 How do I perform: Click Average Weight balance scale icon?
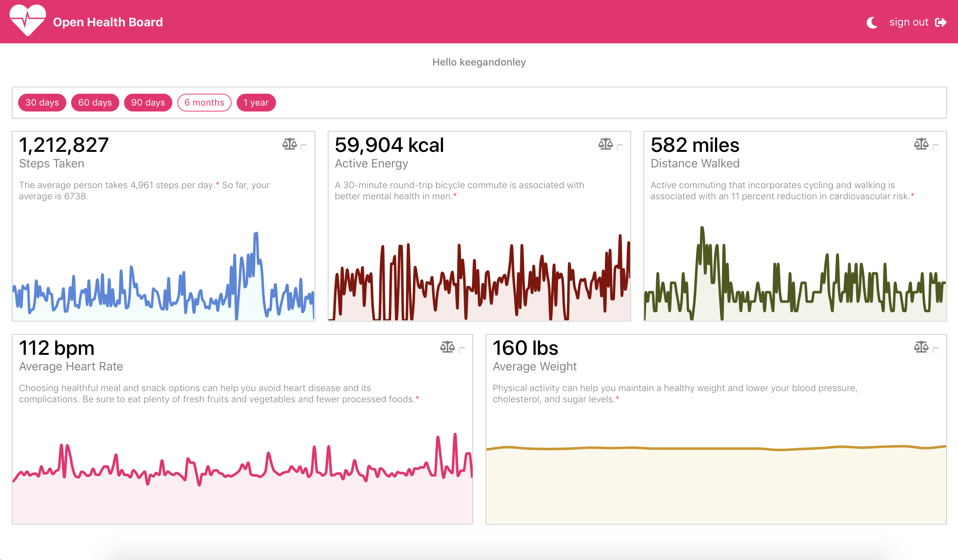921,347
